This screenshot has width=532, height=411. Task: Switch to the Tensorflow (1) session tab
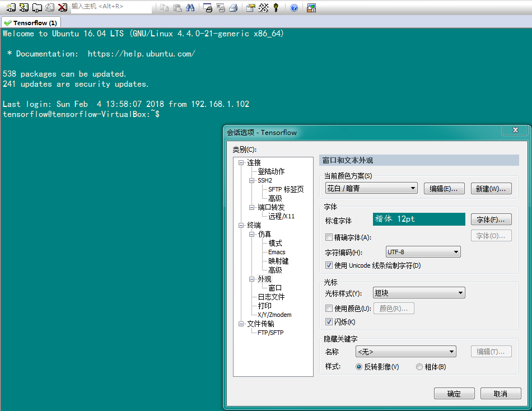pyautogui.click(x=31, y=22)
